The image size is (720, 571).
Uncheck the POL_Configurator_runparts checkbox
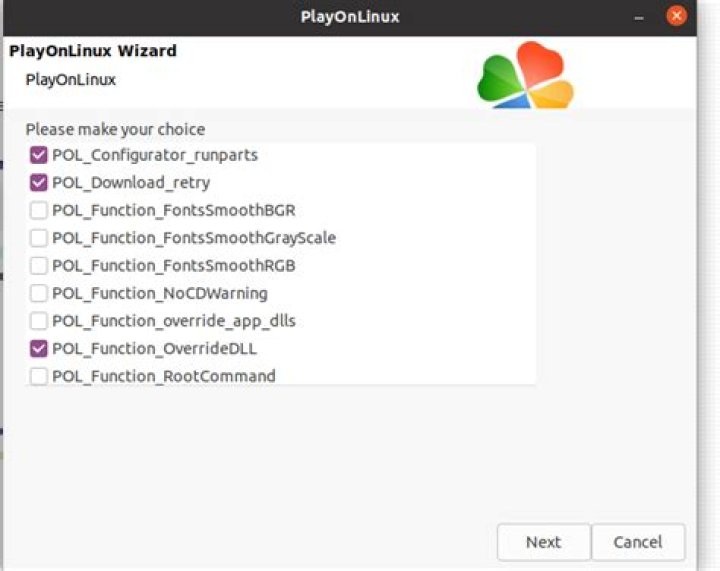tap(39, 155)
